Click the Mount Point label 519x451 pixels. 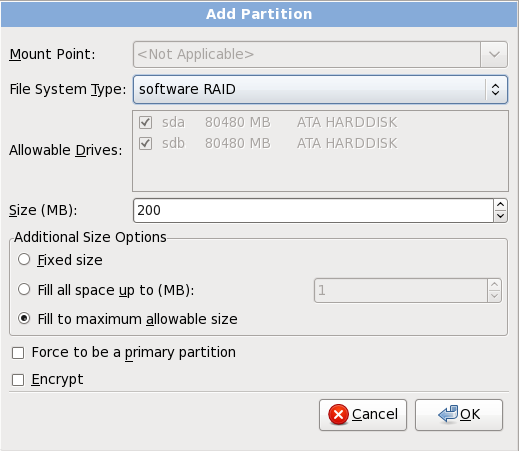pyautogui.click(x=52, y=54)
